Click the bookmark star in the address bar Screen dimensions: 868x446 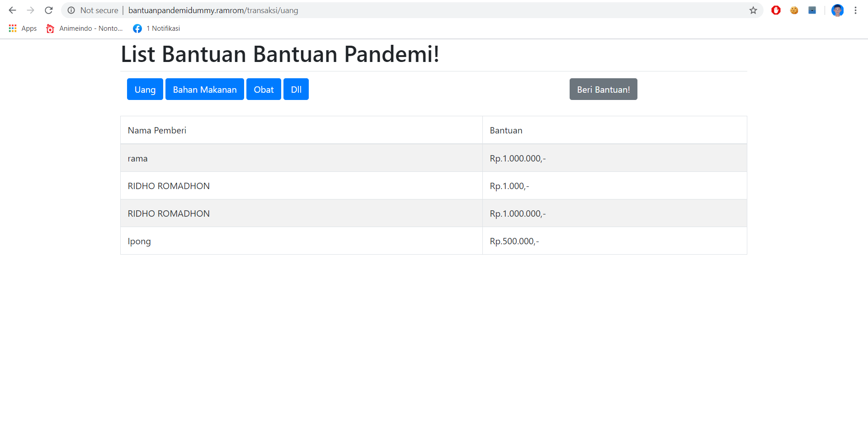coord(752,10)
